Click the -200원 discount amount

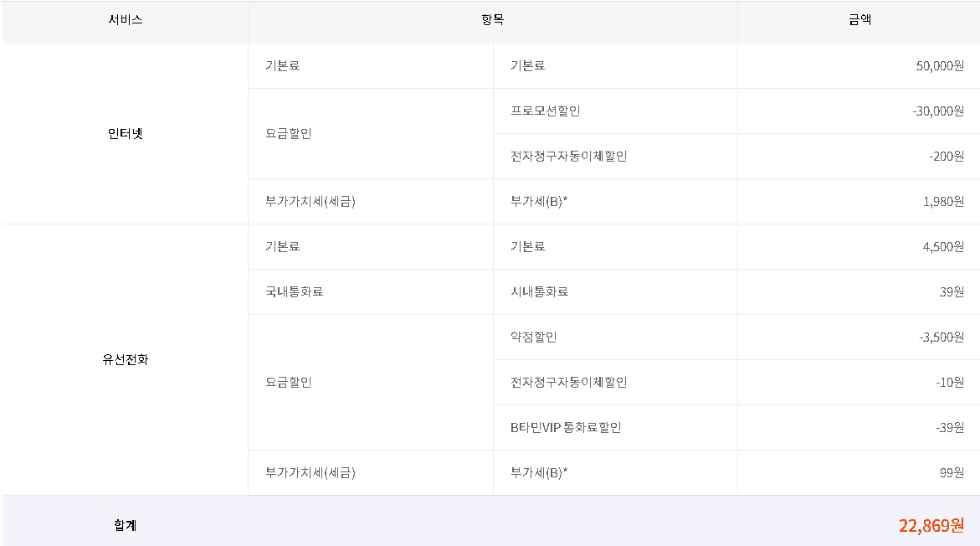coord(946,157)
